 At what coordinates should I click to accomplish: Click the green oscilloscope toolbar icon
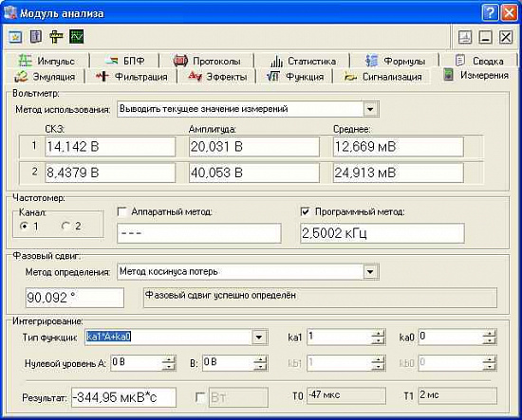[77, 37]
